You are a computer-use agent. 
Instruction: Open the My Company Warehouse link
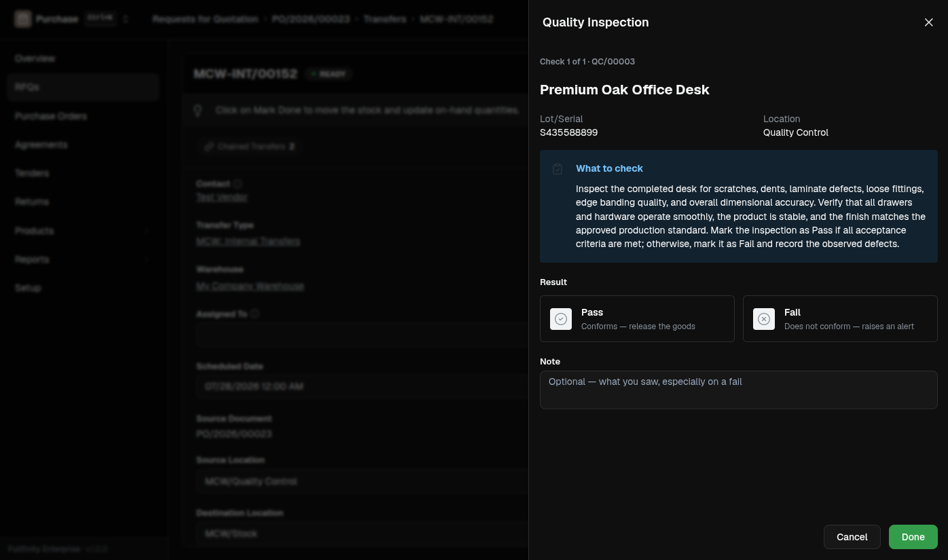coord(250,286)
